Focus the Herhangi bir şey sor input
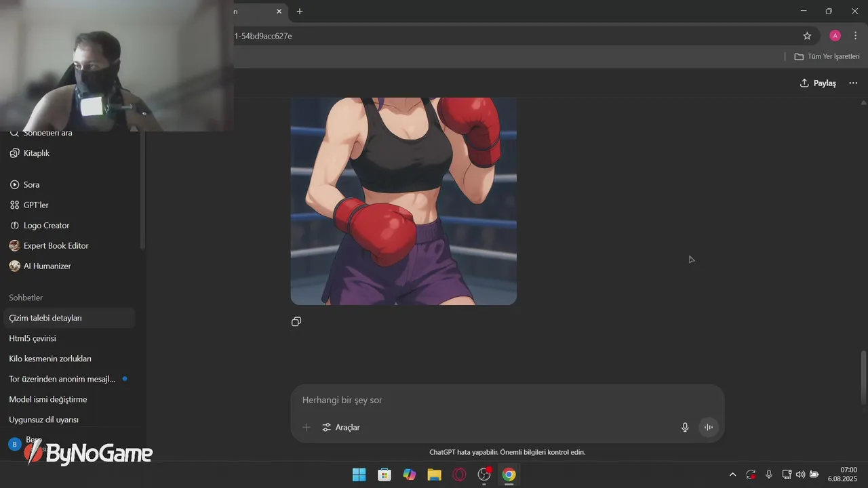This screenshot has height=488, width=868. tap(507, 400)
